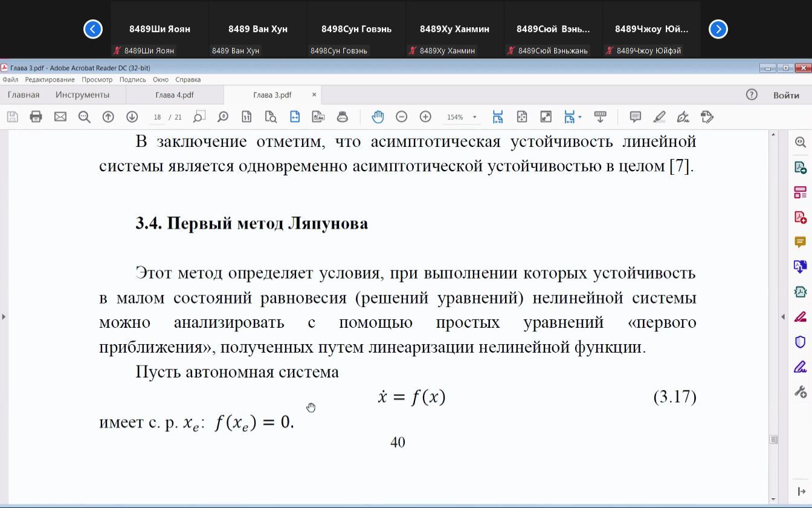Click the help question mark button
The height and width of the screenshot is (508, 812).
(x=751, y=94)
